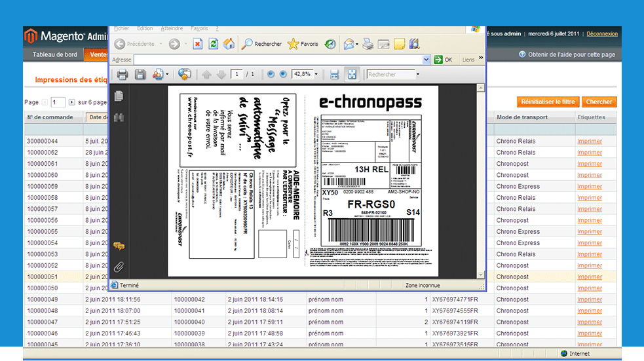The height and width of the screenshot is (361, 644).
Task: Open the History clock icon
Action: click(x=330, y=44)
